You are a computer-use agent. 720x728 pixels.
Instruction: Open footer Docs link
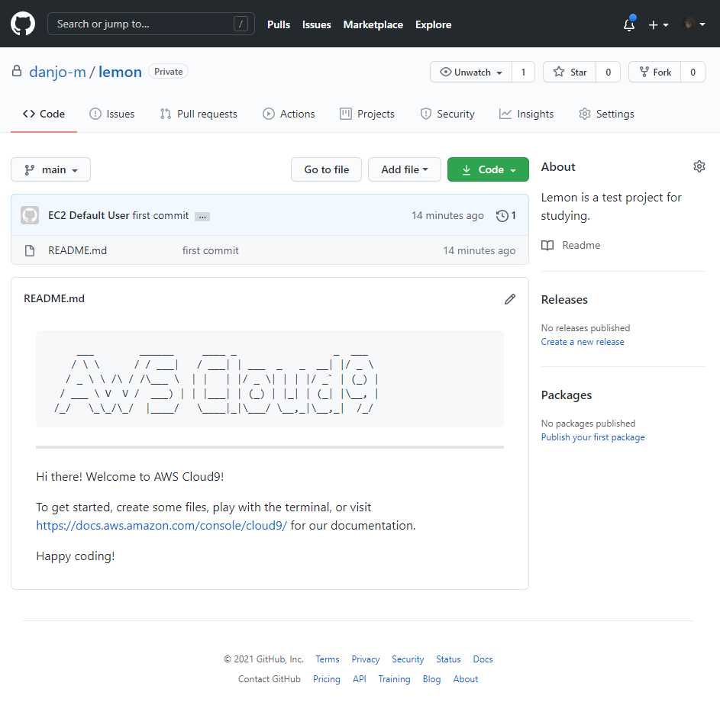483,659
